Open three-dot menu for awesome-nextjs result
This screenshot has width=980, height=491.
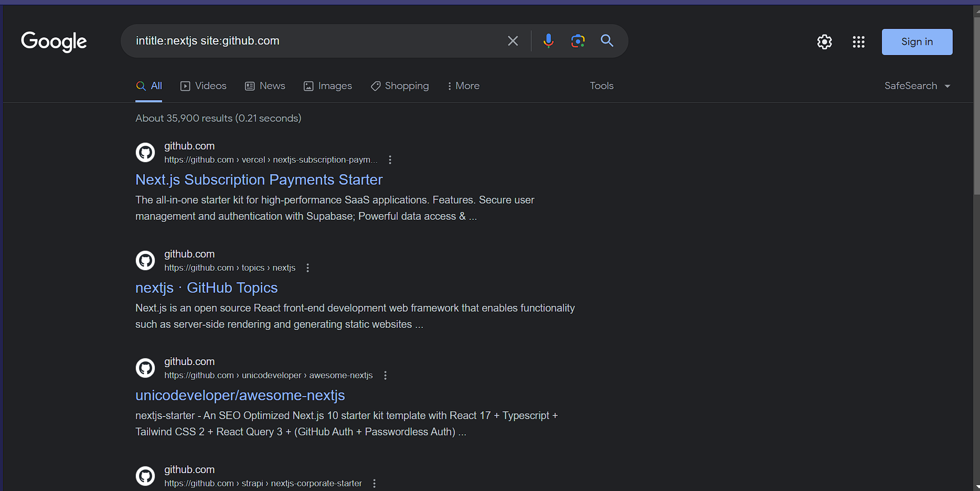[386, 376]
